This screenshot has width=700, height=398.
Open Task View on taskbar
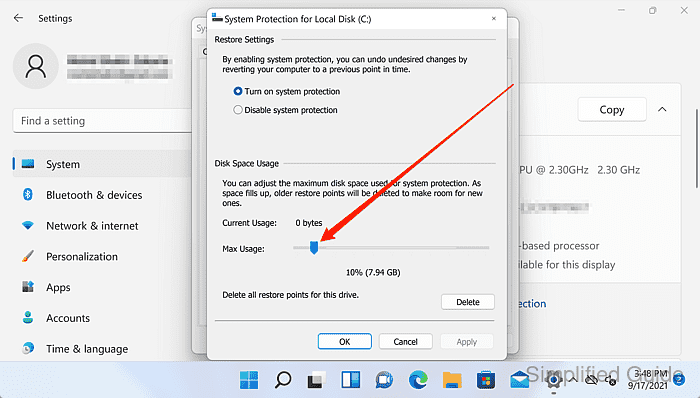[x=317, y=380]
